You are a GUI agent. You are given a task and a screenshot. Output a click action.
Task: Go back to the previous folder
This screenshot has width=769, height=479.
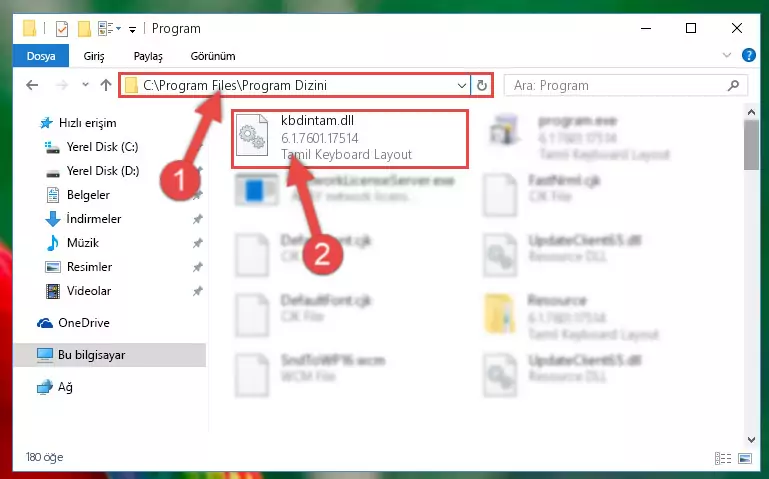point(32,85)
